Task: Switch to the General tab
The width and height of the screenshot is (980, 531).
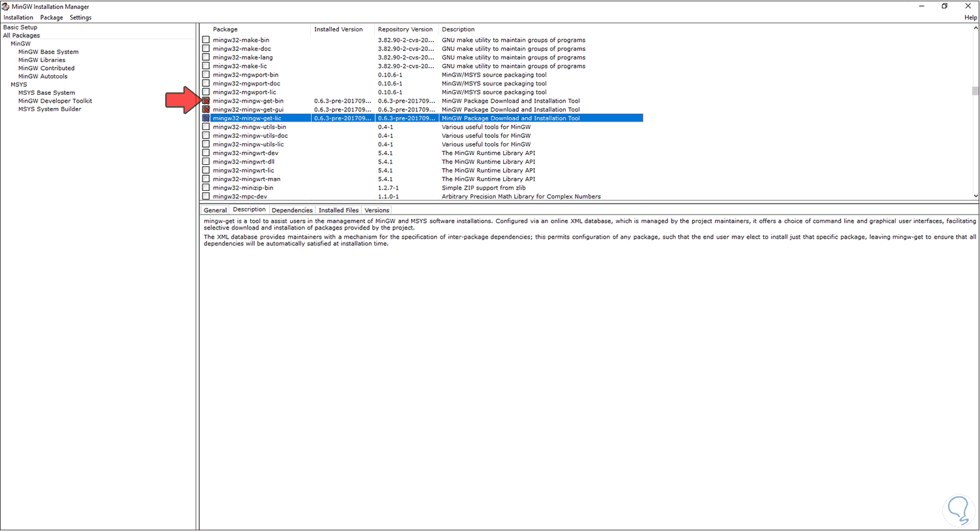Action: coord(215,211)
